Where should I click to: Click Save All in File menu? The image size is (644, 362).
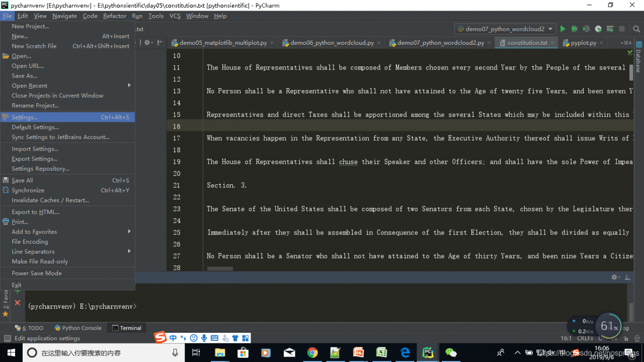(67, 180)
